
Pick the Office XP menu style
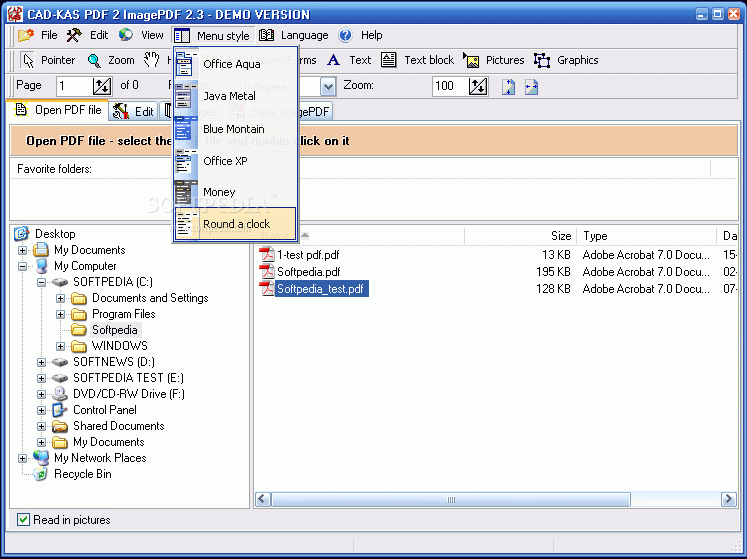tap(236, 161)
